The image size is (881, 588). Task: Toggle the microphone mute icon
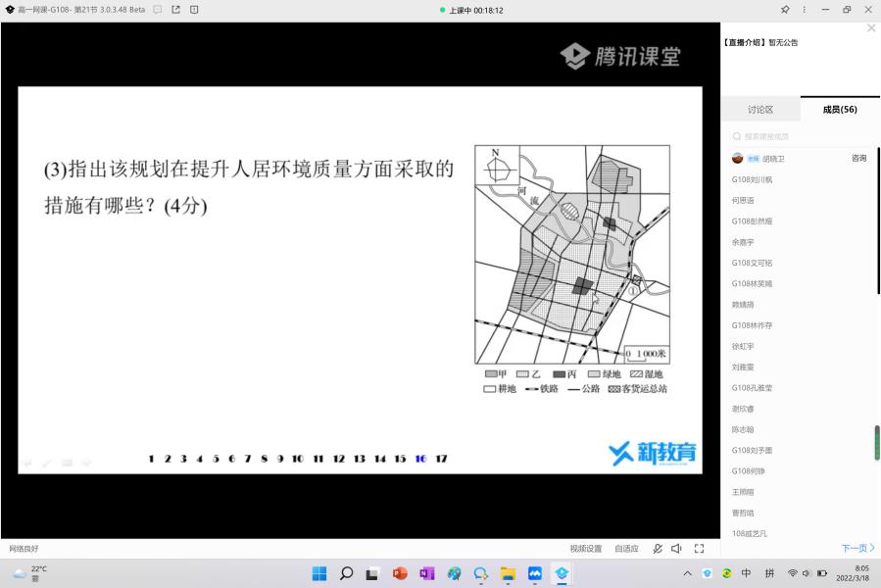pos(658,549)
